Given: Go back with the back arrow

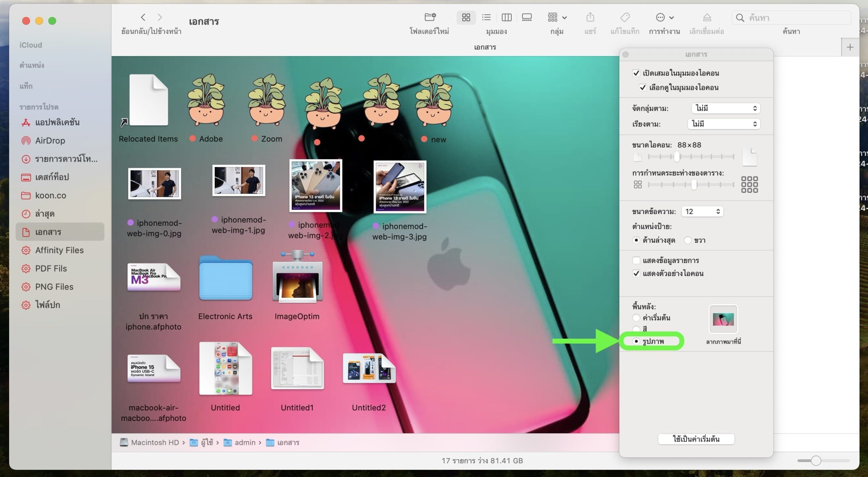Looking at the screenshot, I should click(x=143, y=17).
